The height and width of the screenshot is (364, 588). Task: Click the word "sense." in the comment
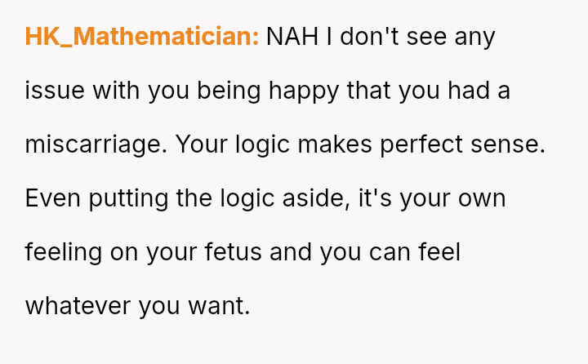click(x=513, y=144)
